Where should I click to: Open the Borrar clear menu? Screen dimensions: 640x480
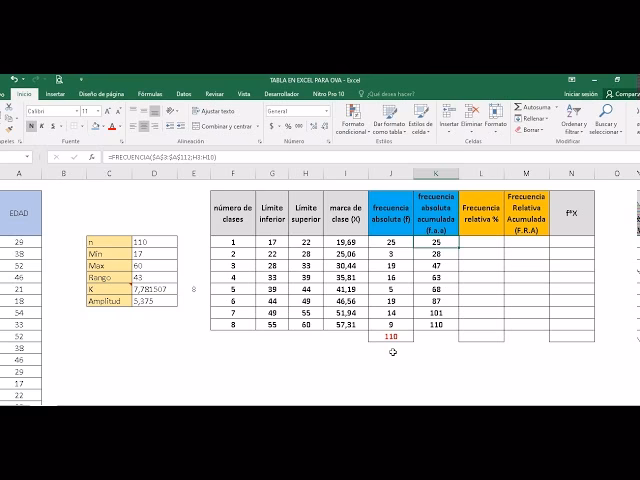click(529, 130)
